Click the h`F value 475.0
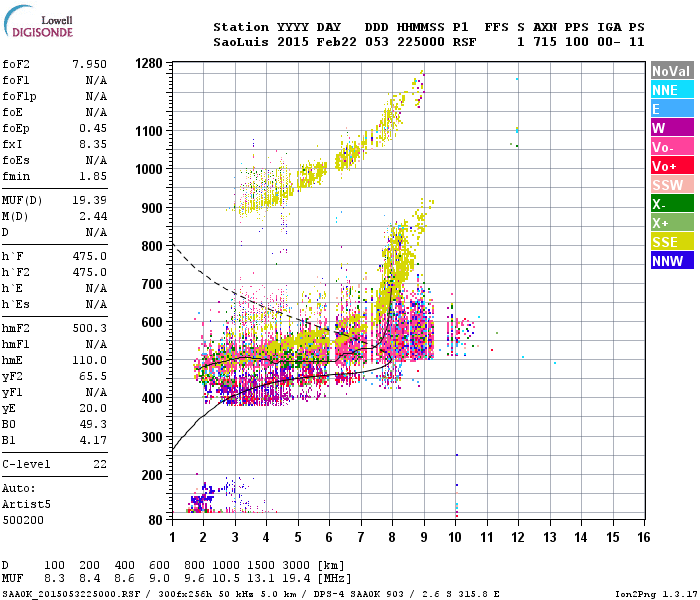700x600 pixels. (89, 256)
